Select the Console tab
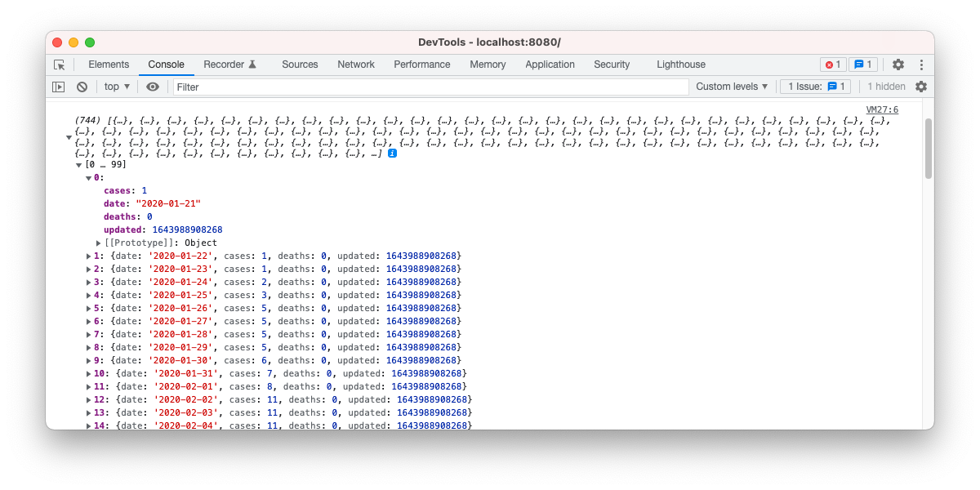Screen dimensions: 980x490 (x=166, y=65)
